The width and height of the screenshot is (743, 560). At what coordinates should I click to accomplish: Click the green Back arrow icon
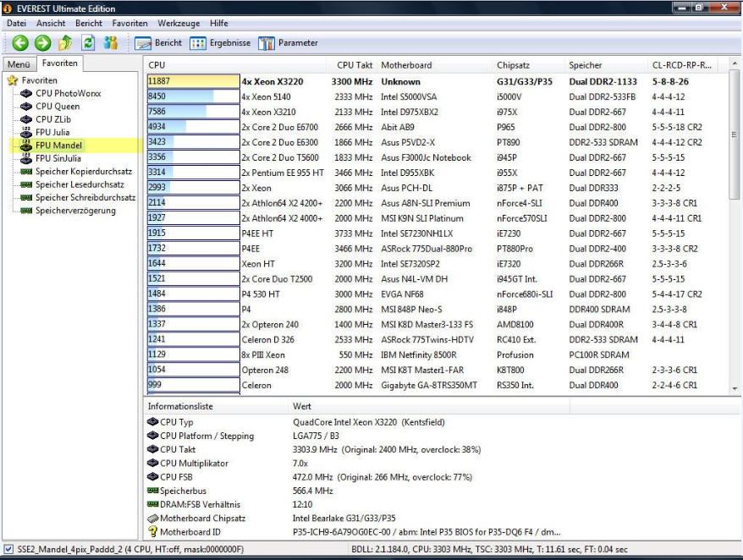tap(20, 43)
